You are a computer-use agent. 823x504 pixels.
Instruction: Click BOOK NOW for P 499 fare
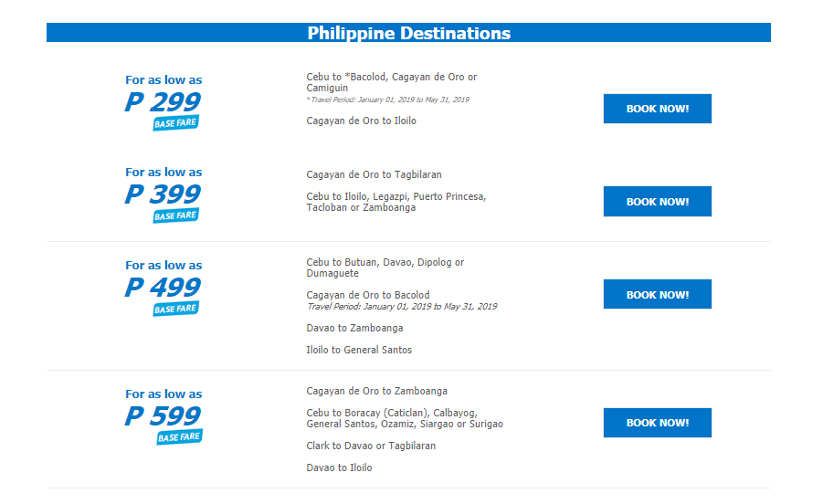coord(657,294)
